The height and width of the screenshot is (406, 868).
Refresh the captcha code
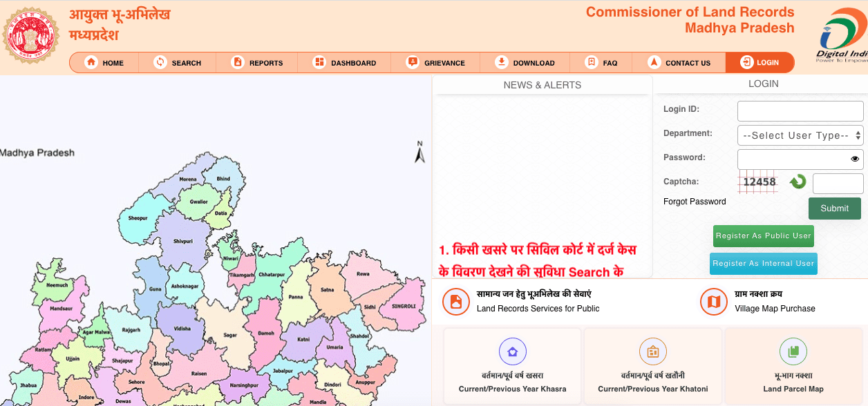797,182
